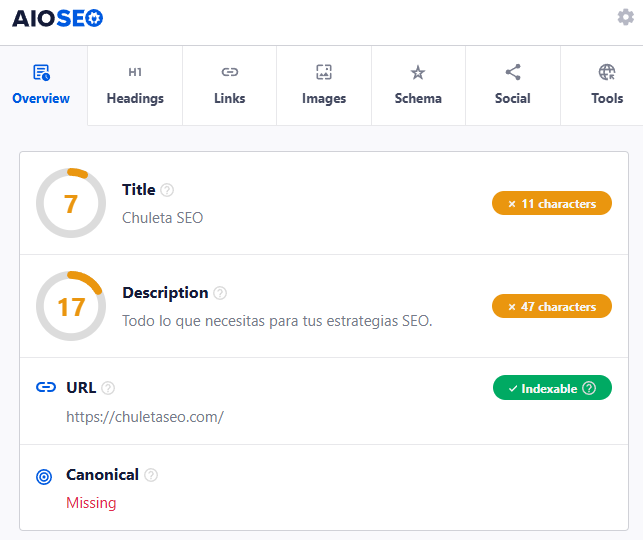The image size is (643, 540).
Task: Click the help icon next to Title
Action: [x=167, y=190]
